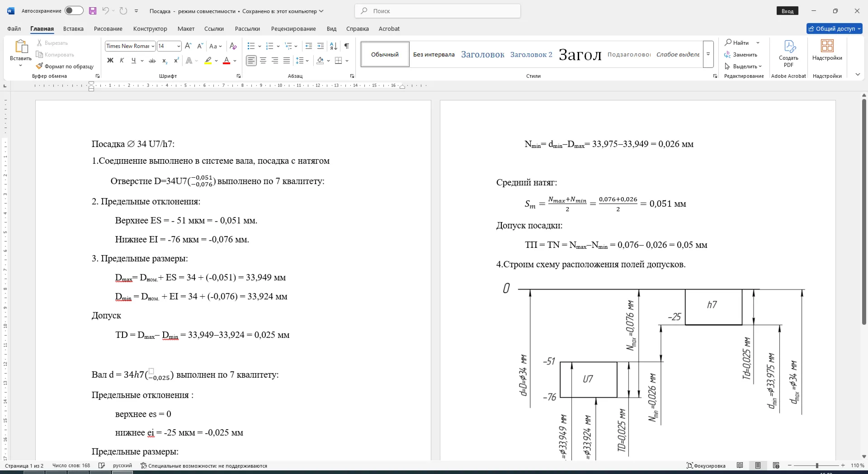Click the Общий доступ button
Viewport: 868px width, 474px height.
pos(835,28)
